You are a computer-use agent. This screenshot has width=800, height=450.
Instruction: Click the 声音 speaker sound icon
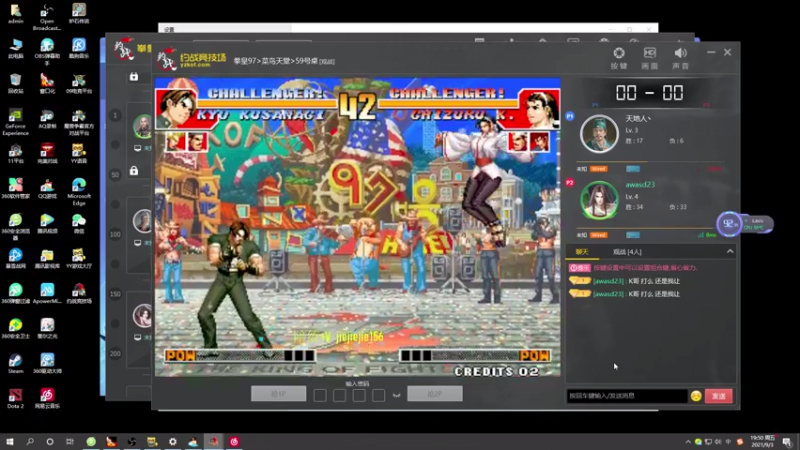[x=680, y=58]
